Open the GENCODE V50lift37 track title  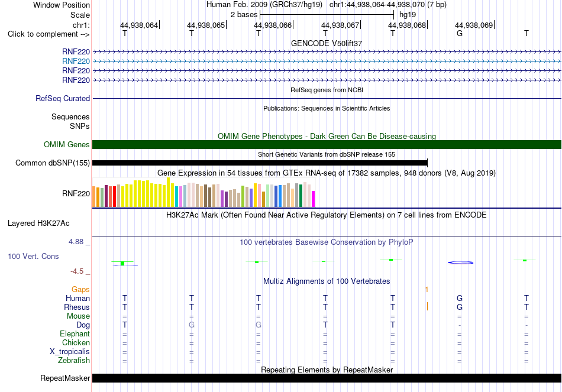327,43
